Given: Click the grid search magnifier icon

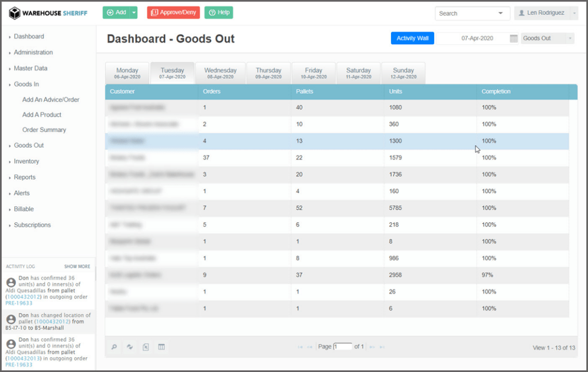Looking at the screenshot, I should point(114,347).
